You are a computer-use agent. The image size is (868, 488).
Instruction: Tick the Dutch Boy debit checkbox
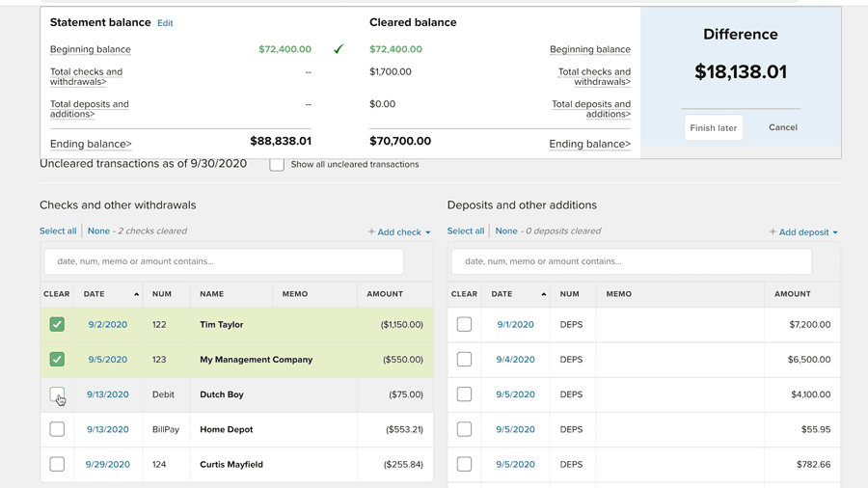57,394
